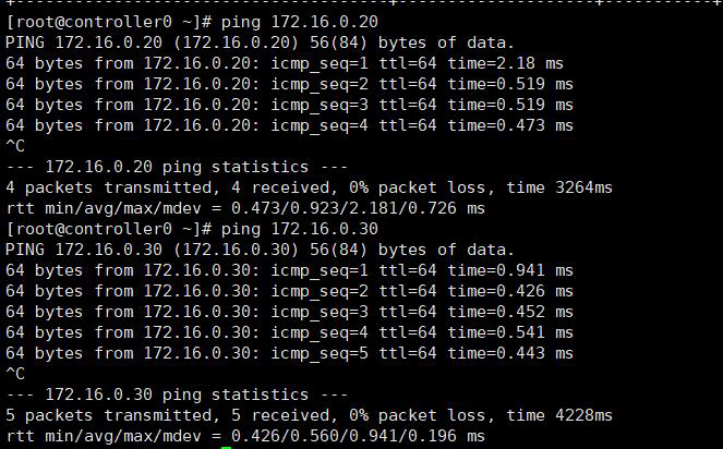The image size is (723, 450).
Task: Click 'time=2.18 ms' in icmp_seq=1 line
Action: click(x=506, y=63)
